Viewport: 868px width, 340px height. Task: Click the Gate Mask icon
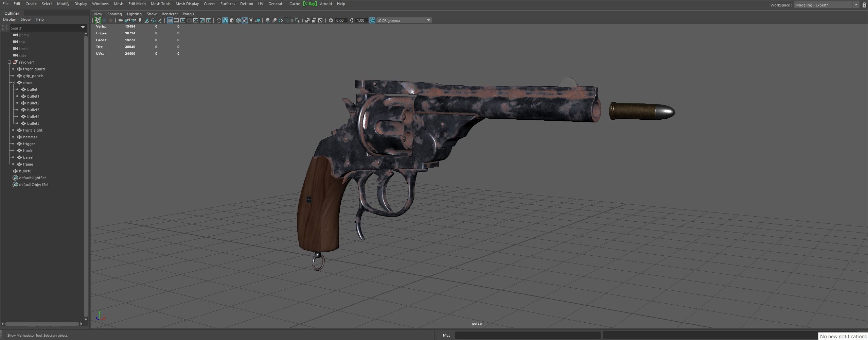coord(190,20)
